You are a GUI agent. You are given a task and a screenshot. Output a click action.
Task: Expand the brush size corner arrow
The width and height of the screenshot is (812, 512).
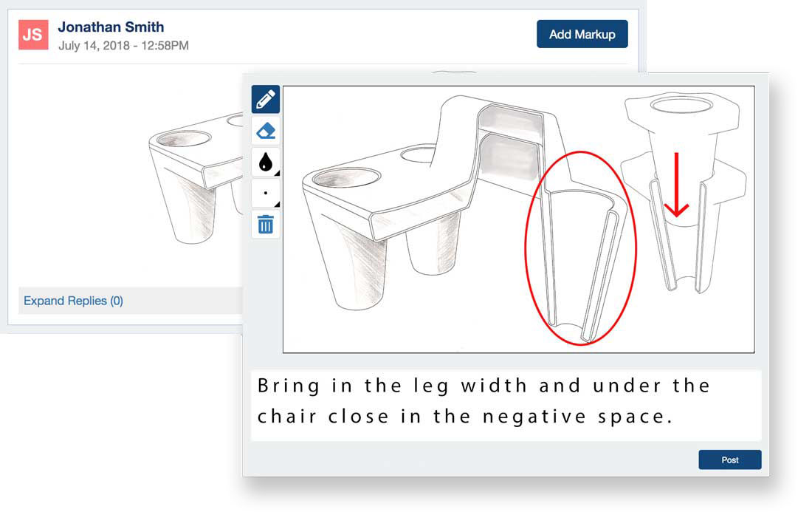(277, 204)
